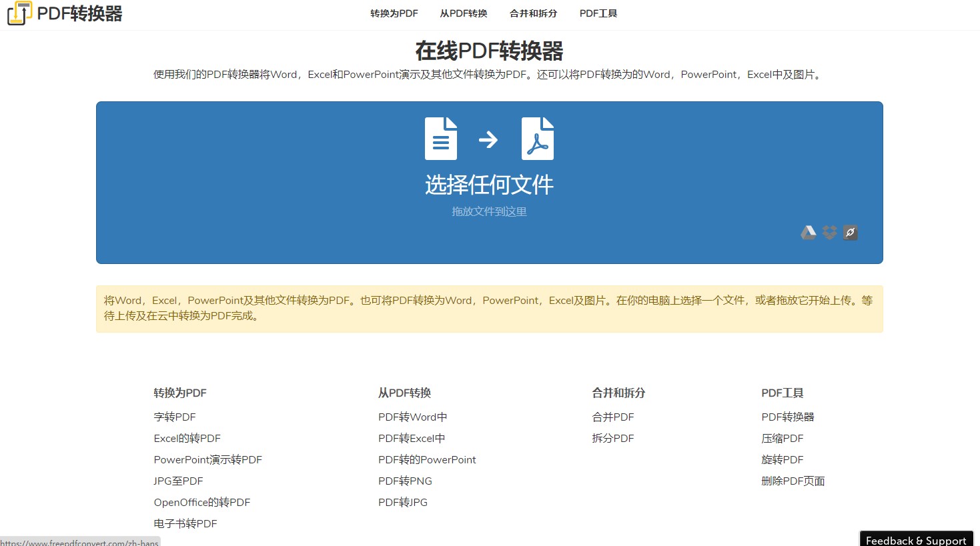Click the arrow icon between file icons

[488, 139]
